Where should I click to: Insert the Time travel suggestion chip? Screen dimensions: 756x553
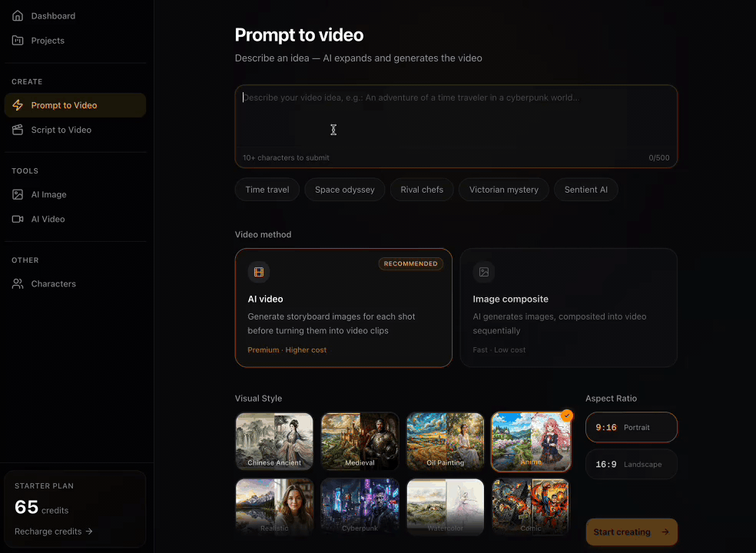point(267,189)
